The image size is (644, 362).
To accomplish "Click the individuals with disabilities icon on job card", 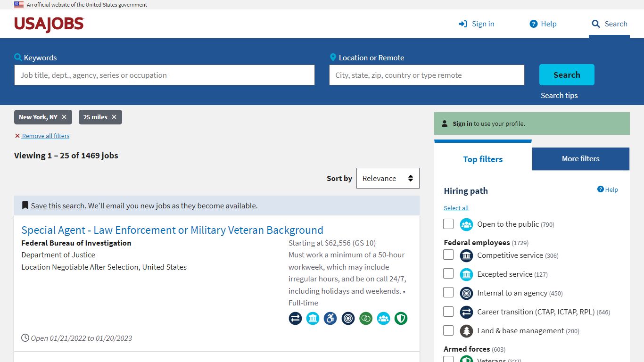I will point(330,319).
